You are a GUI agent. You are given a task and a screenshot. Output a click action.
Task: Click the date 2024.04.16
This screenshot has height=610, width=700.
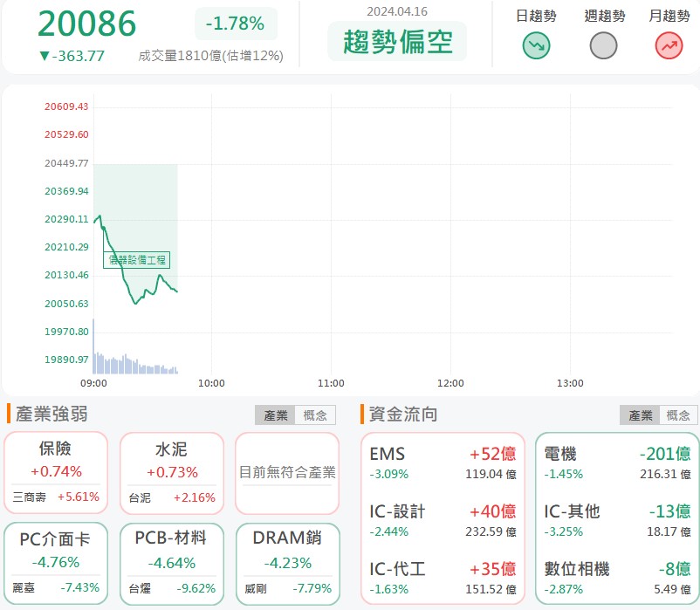397,11
